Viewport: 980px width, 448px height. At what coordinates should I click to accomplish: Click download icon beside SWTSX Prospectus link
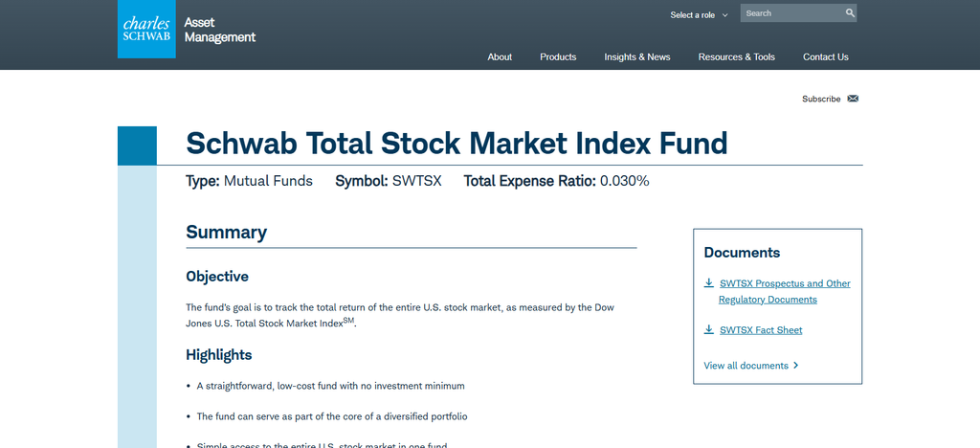pyautogui.click(x=709, y=283)
